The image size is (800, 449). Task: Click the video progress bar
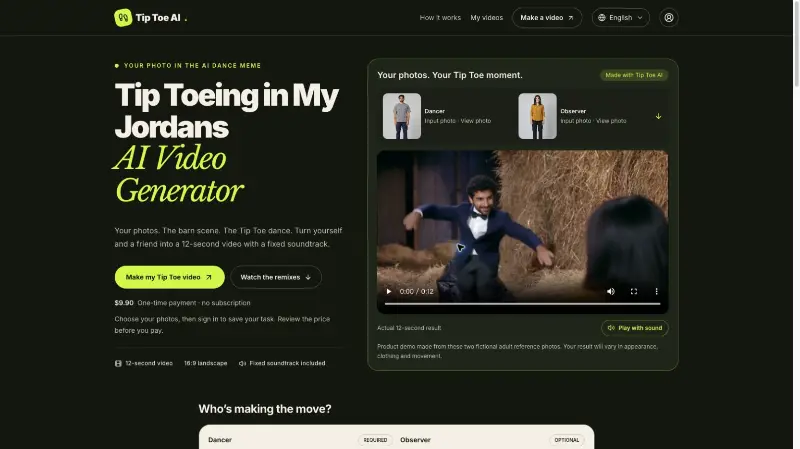pos(522,304)
